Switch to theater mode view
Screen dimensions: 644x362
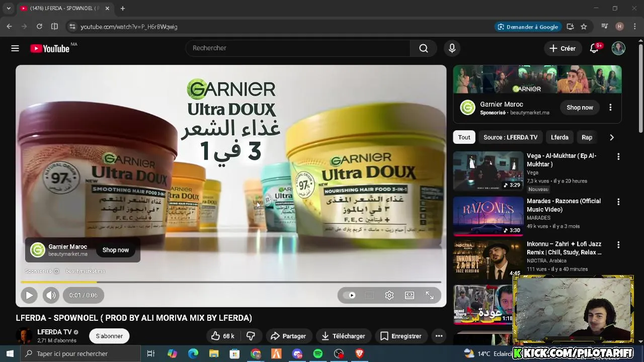tap(410, 295)
